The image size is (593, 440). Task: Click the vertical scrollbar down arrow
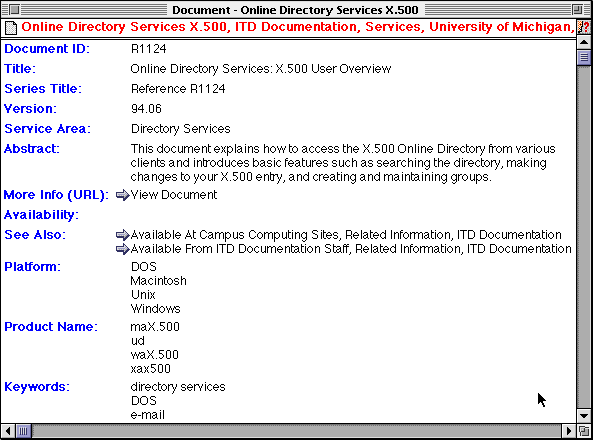(x=584, y=416)
